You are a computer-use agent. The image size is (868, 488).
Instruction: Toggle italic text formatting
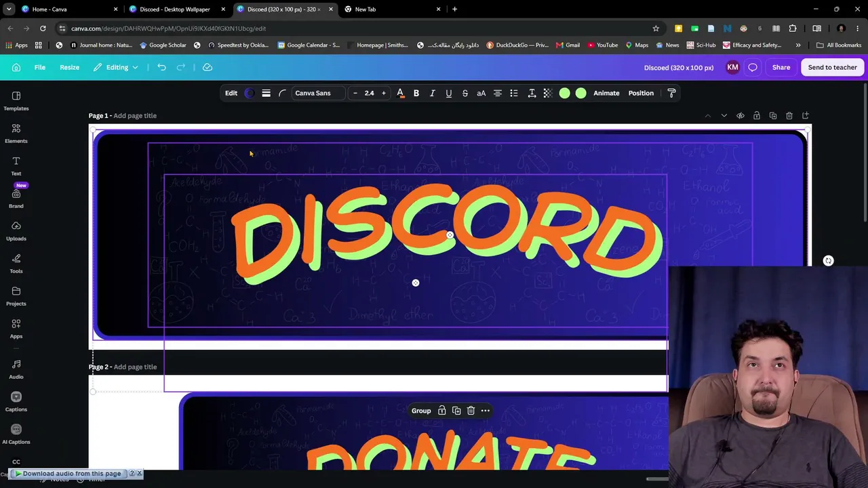(x=433, y=93)
